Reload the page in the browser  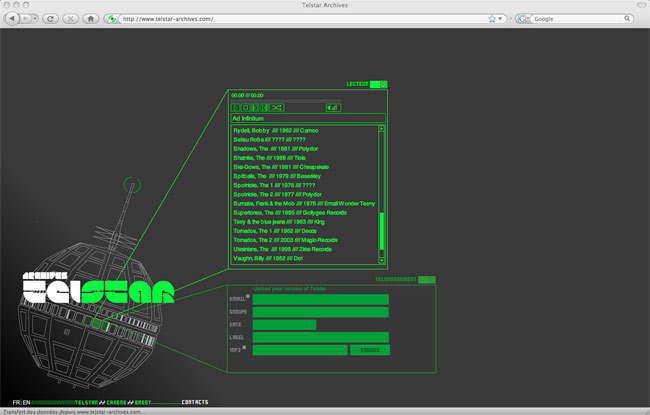tap(51, 19)
